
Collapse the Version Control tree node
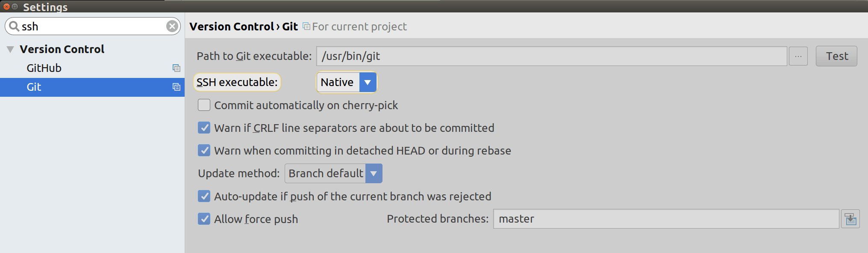[10, 49]
